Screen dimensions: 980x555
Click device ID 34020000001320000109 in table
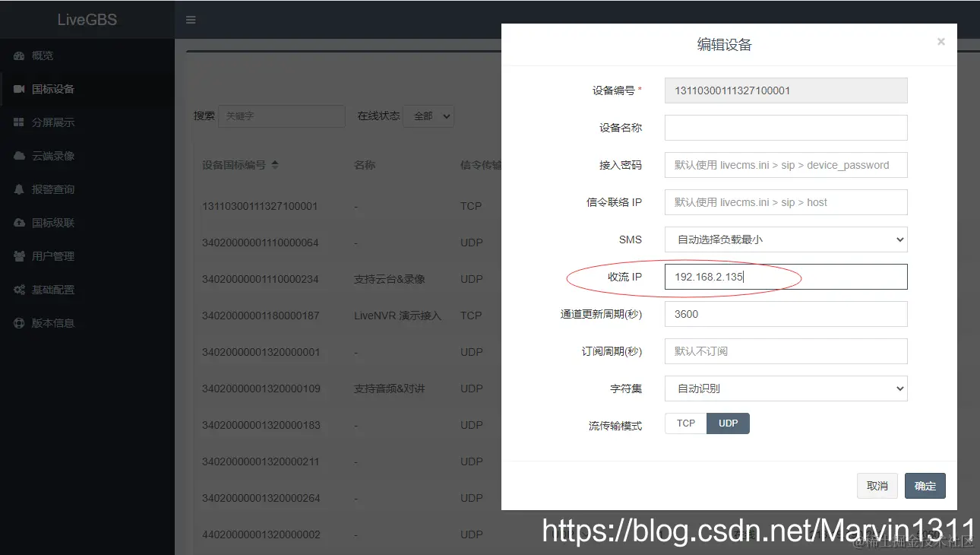click(x=261, y=388)
